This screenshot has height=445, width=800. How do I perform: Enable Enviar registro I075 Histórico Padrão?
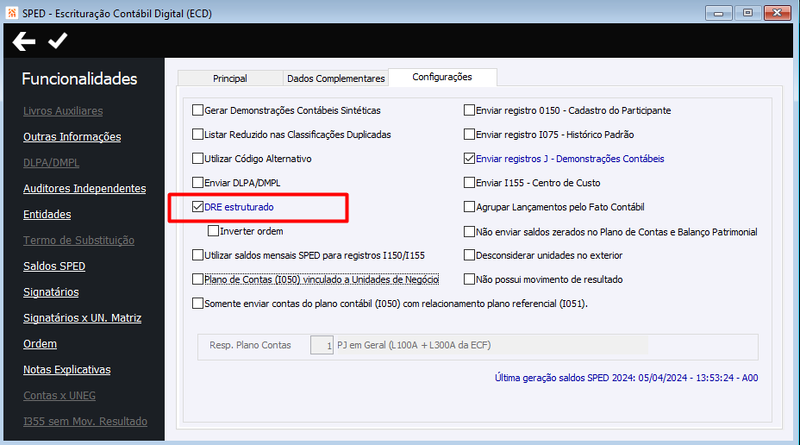[469, 134]
